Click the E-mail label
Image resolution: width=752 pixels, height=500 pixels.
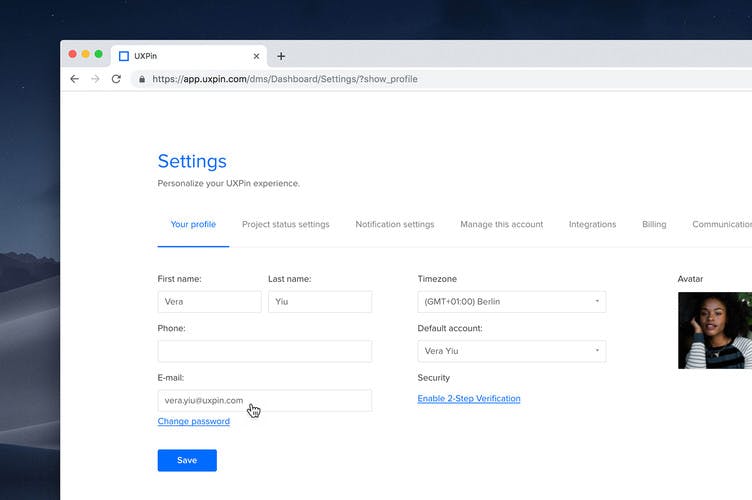click(x=171, y=378)
